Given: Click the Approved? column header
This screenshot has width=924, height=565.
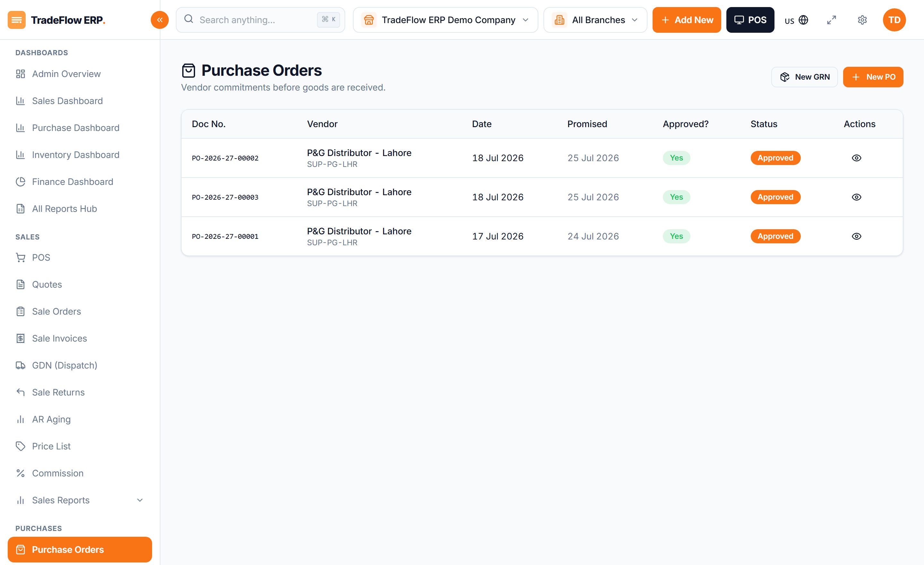Looking at the screenshot, I should point(686,124).
